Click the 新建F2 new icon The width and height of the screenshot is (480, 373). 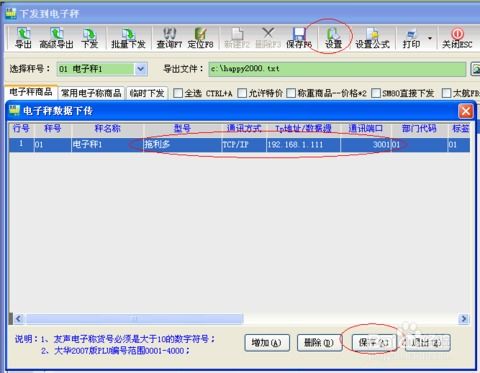coord(237,38)
